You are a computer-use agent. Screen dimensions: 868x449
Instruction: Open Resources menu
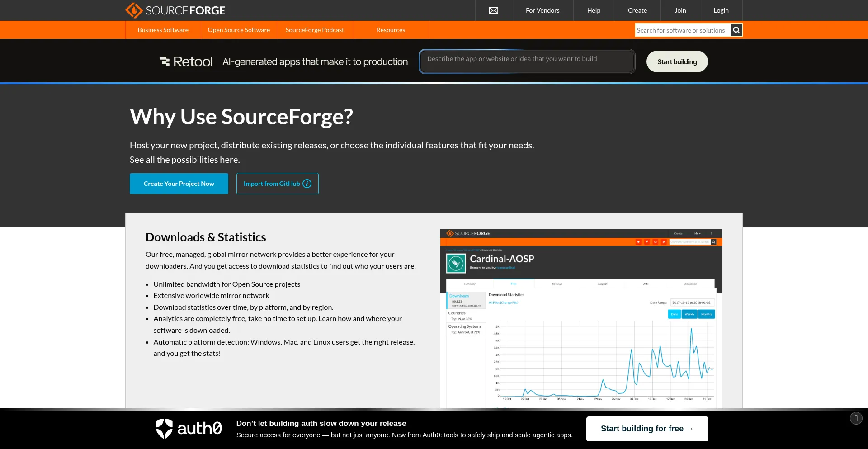pyautogui.click(x=391, y=30)
